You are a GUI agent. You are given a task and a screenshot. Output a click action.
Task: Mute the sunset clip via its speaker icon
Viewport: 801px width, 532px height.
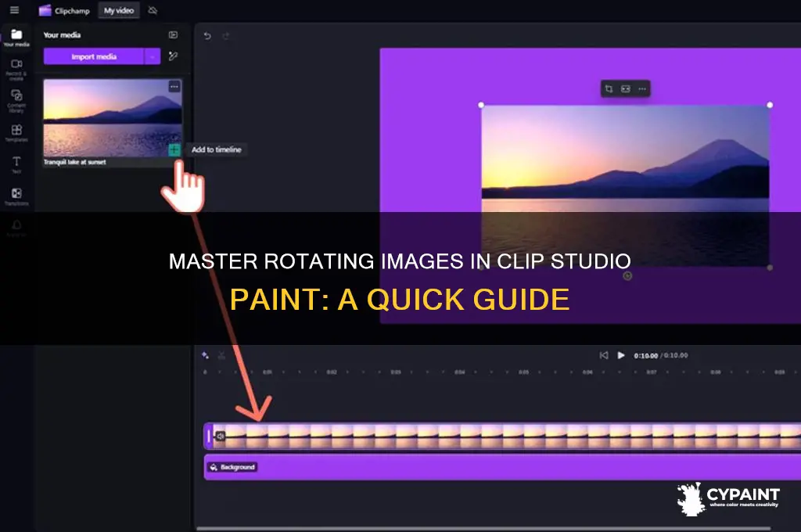220,436
